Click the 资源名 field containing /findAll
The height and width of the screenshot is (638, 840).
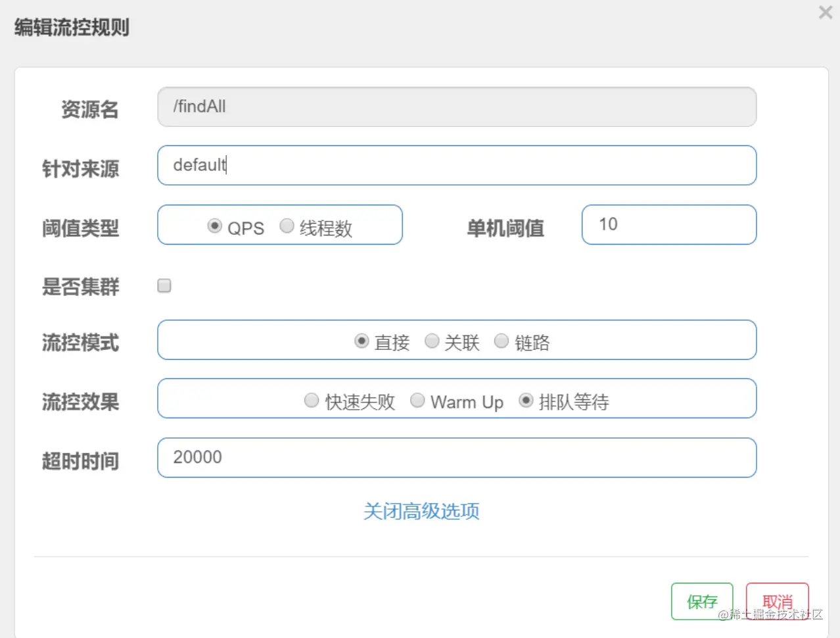coord(457,107)
